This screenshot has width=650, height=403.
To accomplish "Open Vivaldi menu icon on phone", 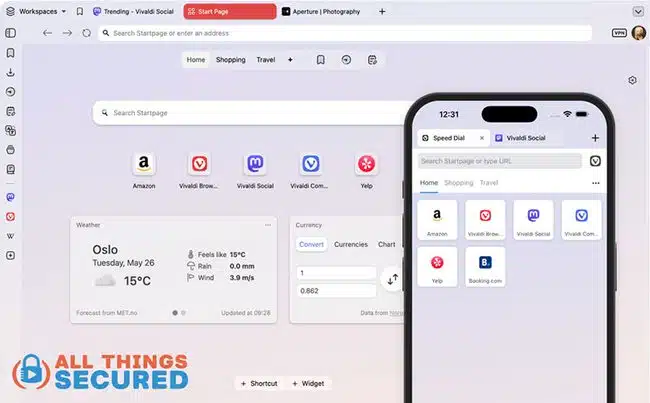I will click(x=595, y=161).
